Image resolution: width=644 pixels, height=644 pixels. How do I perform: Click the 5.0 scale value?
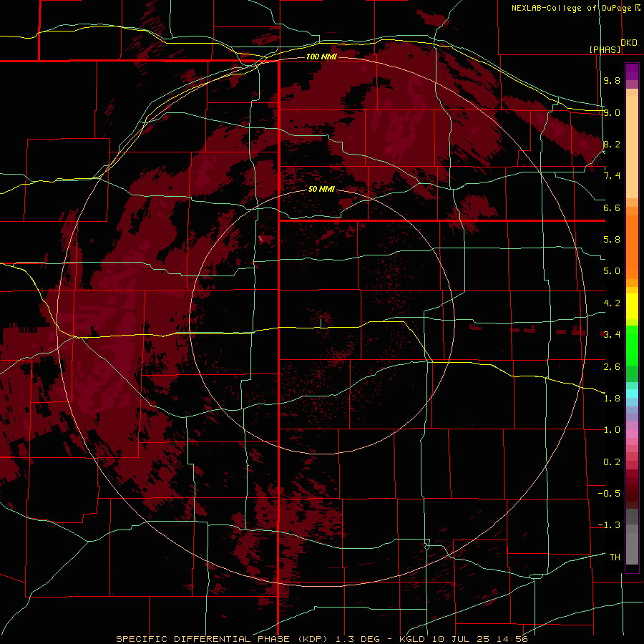point(612,271)
